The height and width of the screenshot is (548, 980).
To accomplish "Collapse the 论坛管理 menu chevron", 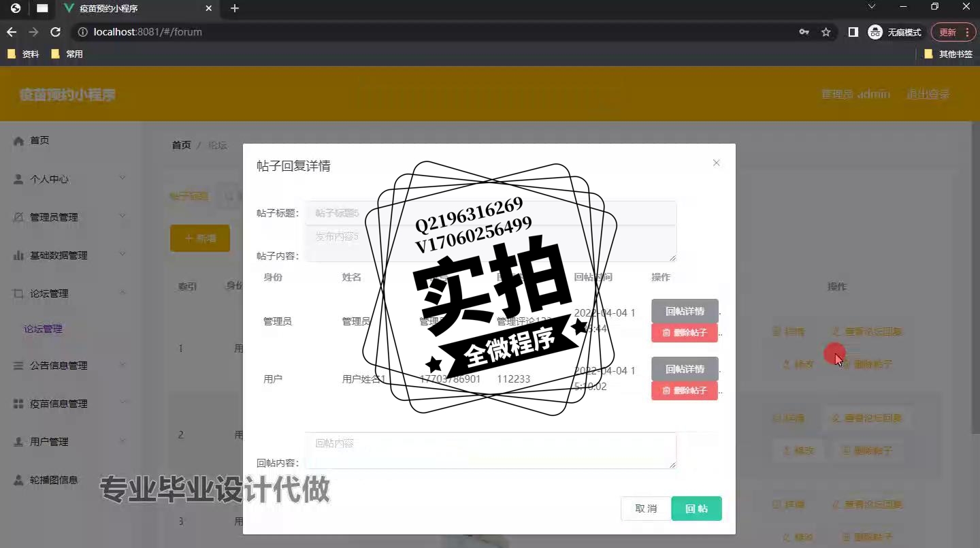I will point(122,292).
